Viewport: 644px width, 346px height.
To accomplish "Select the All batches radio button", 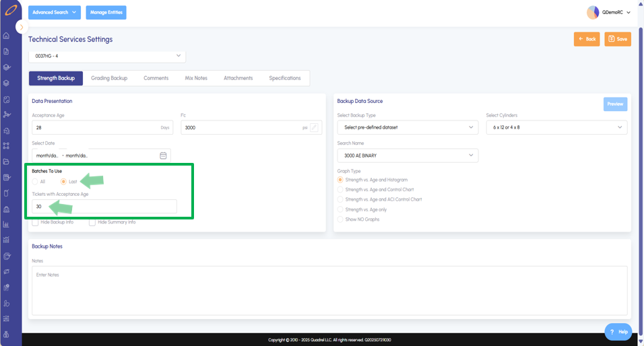I will tap(35, 181).
